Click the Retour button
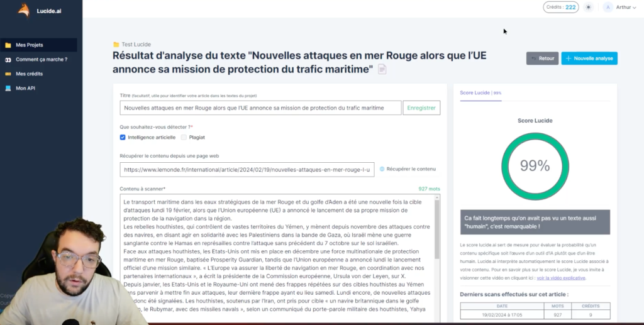The height and width of the screenshot is (325, 644). (x=542, y=58)
